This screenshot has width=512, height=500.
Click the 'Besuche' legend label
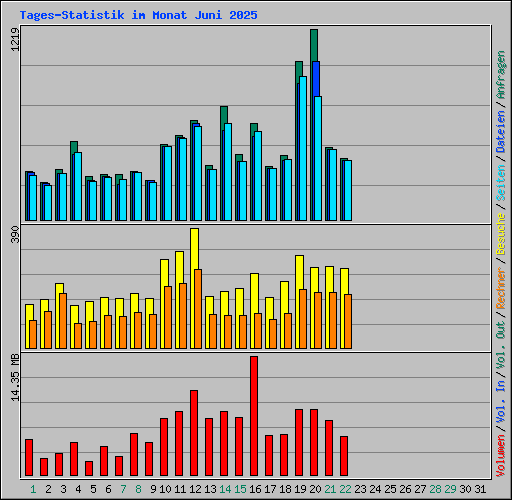coord(501,234)
